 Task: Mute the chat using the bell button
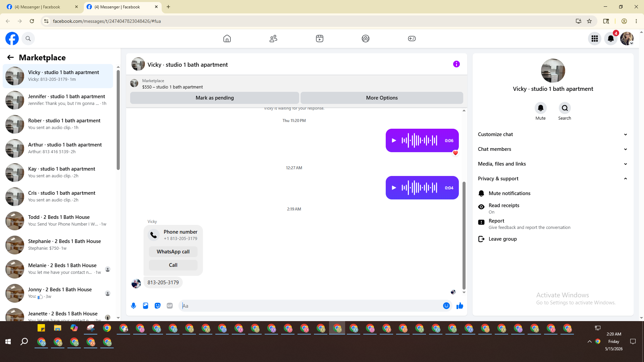pos(541,108)
